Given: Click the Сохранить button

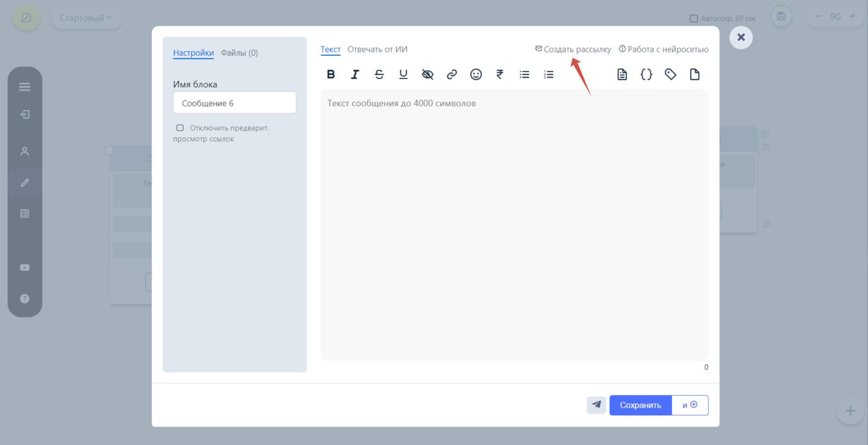Looking at the screenshot, I should point(641,405).
